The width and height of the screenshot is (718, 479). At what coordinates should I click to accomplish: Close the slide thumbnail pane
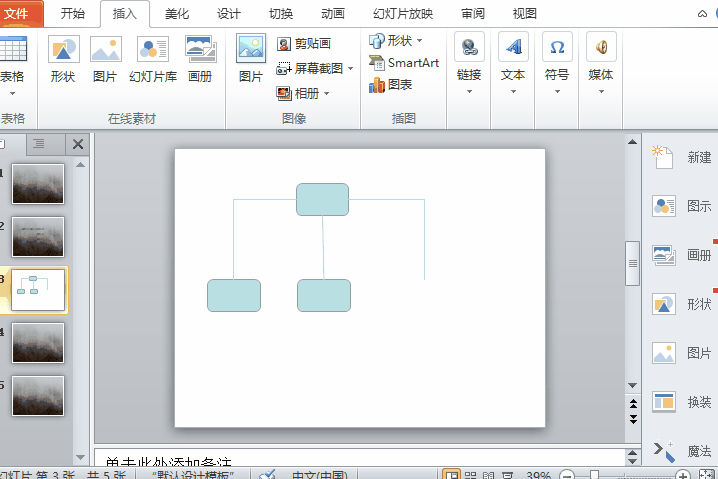pyautogui.click(x=78, y=144)
